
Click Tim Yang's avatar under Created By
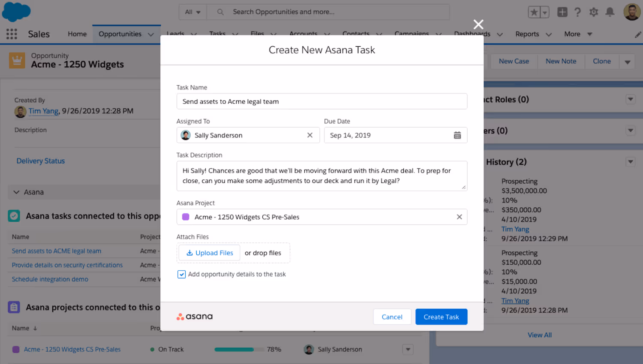(20, 112)
